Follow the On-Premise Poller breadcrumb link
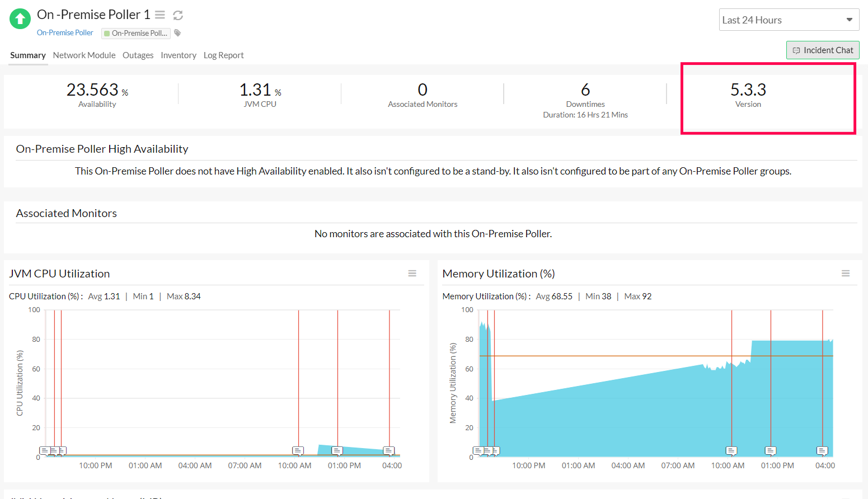The height and width of the screenshot is (499, 868). click(x=65, y=32)
